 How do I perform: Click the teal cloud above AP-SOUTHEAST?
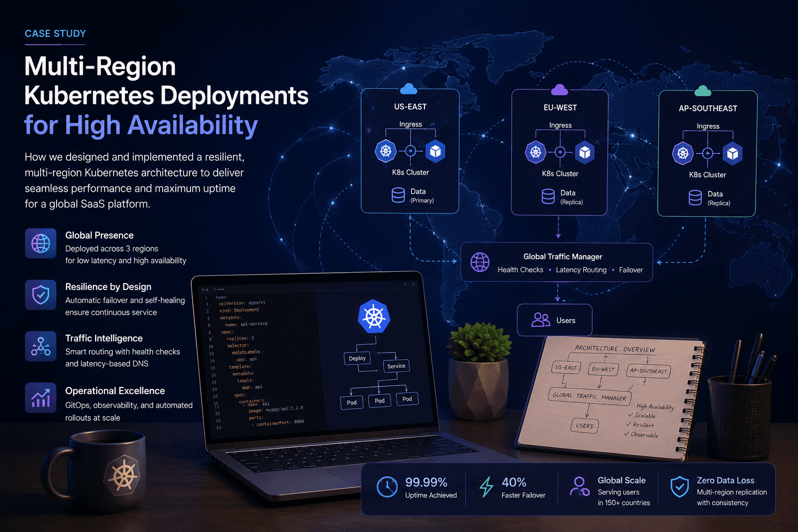pos(703,91)
